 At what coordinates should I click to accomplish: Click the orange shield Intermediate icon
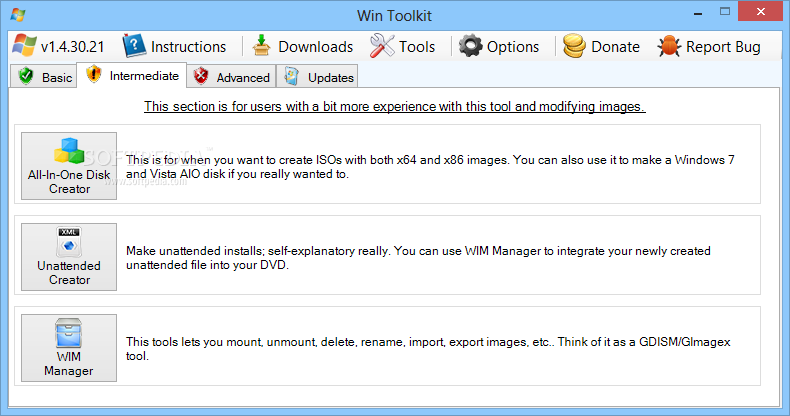click(x=94, y=75)
